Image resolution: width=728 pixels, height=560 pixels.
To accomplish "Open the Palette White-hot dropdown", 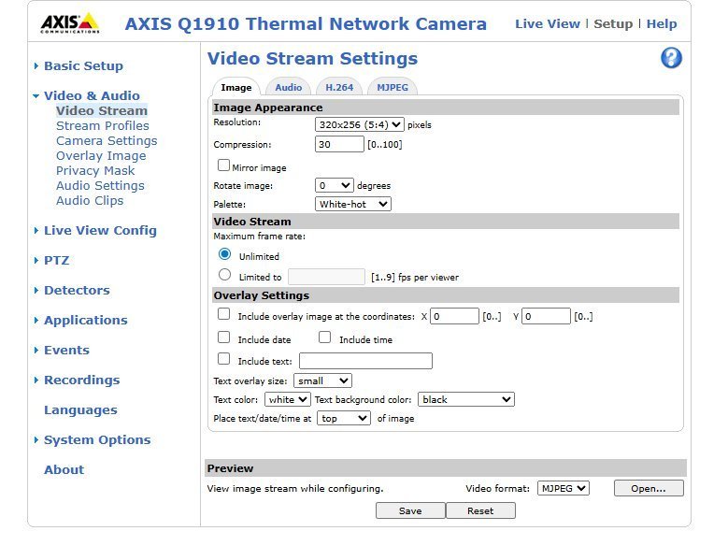I will (x=353, y=204).
